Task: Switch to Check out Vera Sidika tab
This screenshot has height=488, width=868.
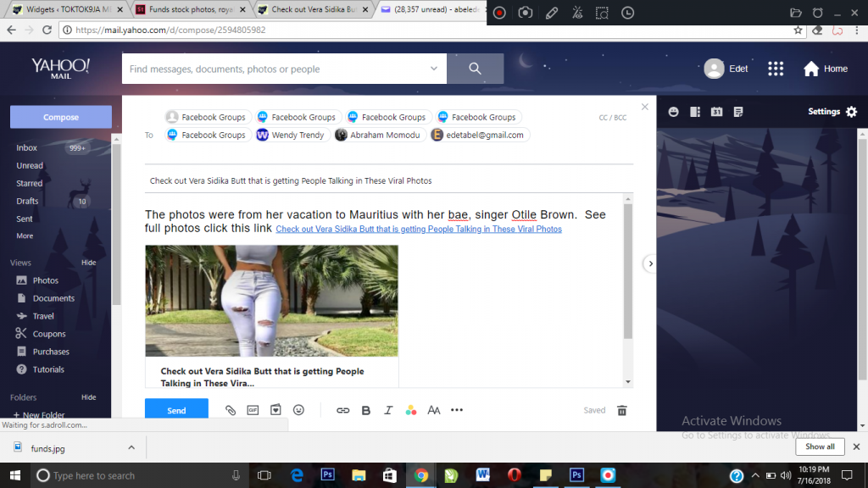Action: point(314,9)
